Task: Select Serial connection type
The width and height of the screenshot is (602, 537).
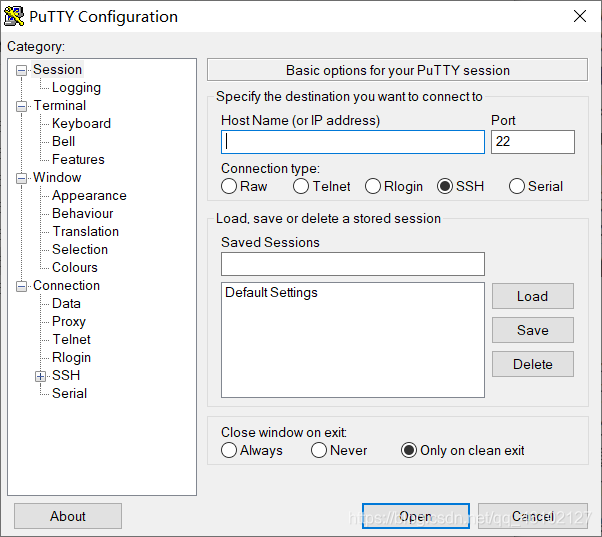Action: point(517,187)
